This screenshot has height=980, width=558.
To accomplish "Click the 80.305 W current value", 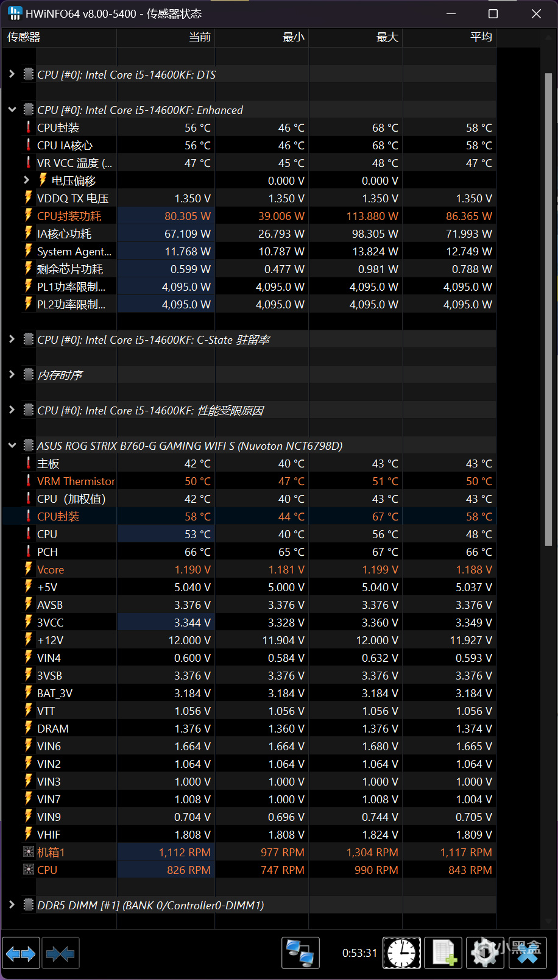I will click(x=188, y=216).
